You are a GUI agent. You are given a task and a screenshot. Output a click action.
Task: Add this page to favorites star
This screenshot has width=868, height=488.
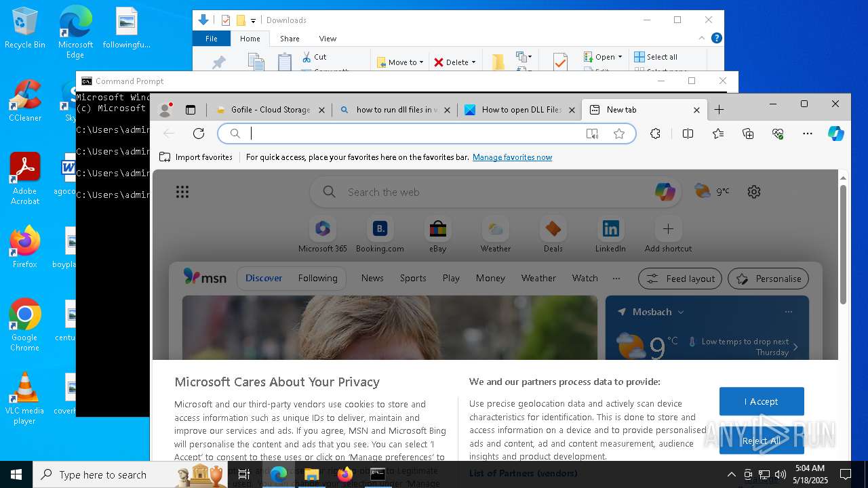point(619,134)
